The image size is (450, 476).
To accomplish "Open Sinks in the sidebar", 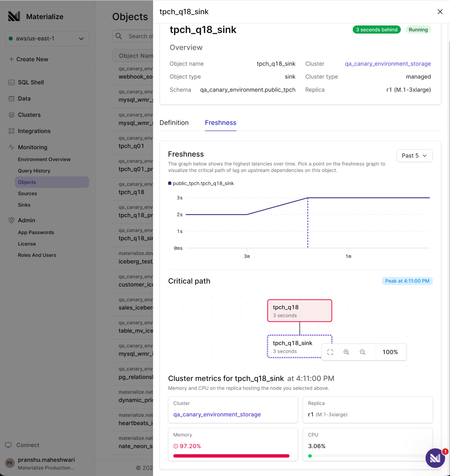I will tap(24, 205).
